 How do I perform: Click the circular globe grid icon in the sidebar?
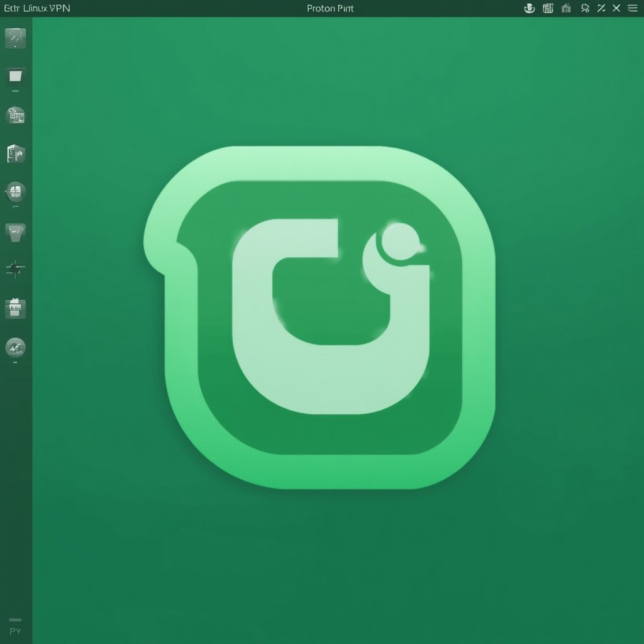15,192
